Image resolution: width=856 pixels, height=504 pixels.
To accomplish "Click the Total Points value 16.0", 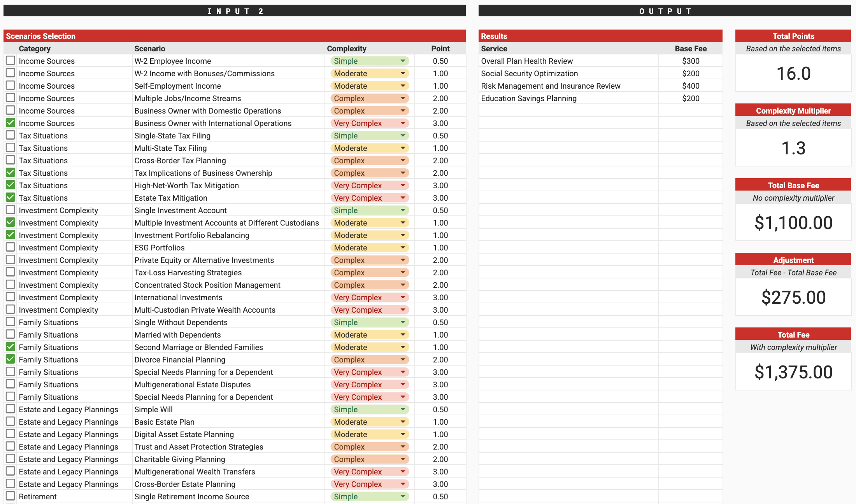I will 793,73.
